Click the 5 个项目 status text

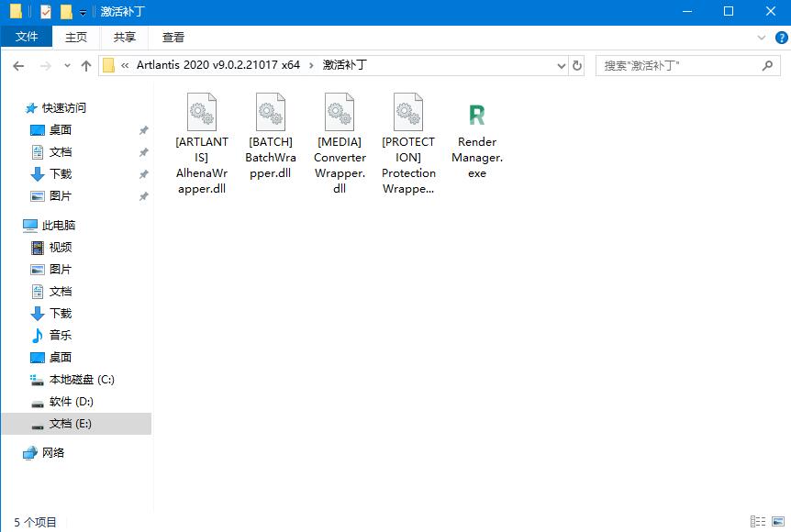pos(35,522)
